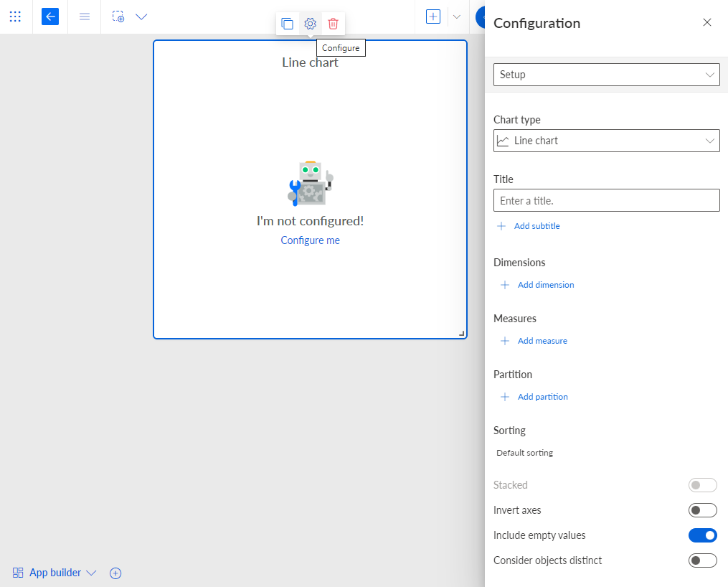Viewport: 728px width, 587px height.
Task: Toggle the Invert axes switch
Action: 702,510
